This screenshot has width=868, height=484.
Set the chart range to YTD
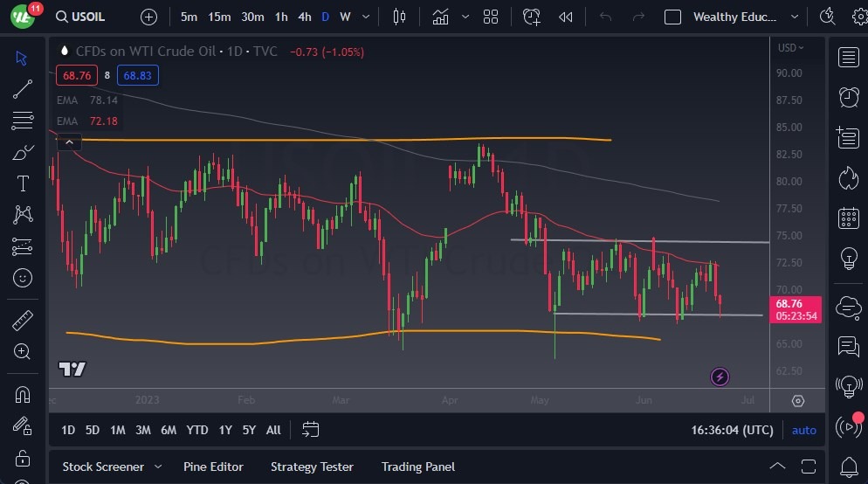197,430
